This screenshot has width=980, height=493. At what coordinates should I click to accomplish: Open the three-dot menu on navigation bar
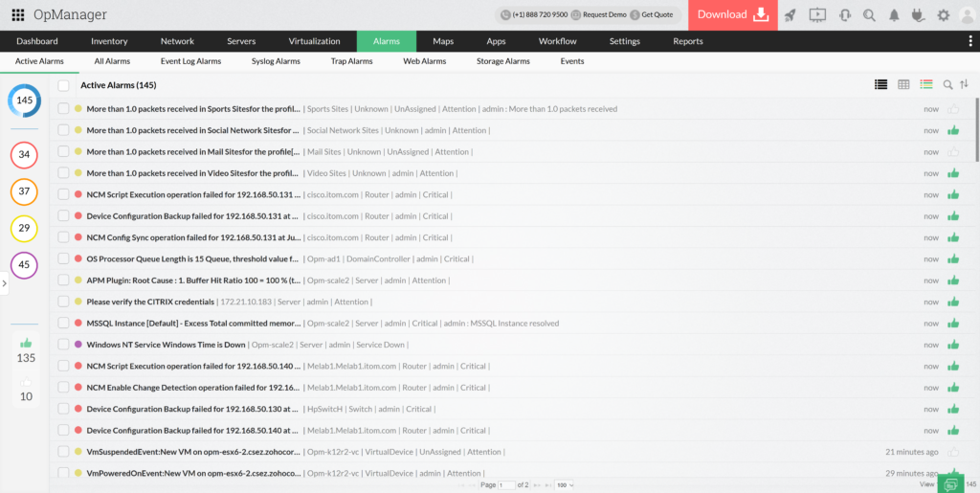tap(971, 41)
